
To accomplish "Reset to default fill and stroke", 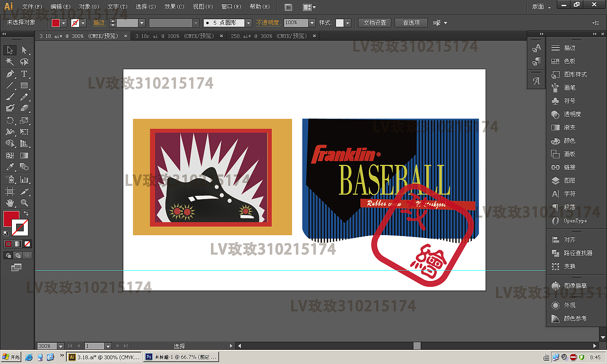I will click(6, 233).
